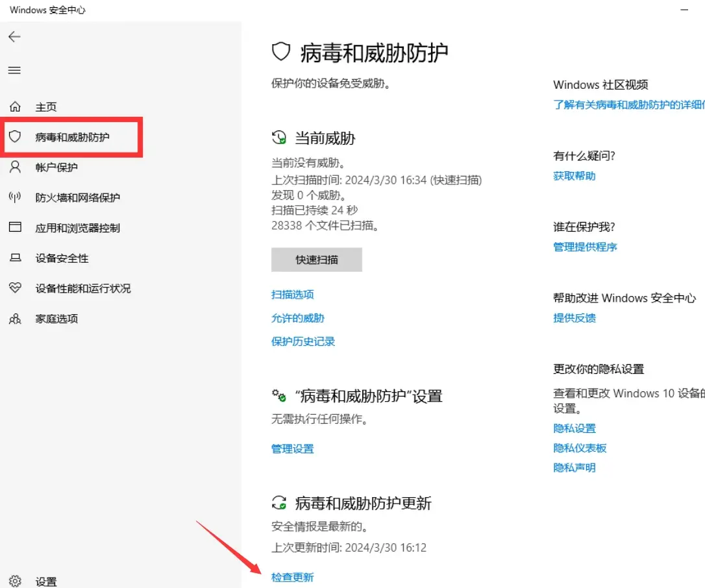View 保护历史记录
Viewport: 705px width, 588px height.
[x=303, y=341]
